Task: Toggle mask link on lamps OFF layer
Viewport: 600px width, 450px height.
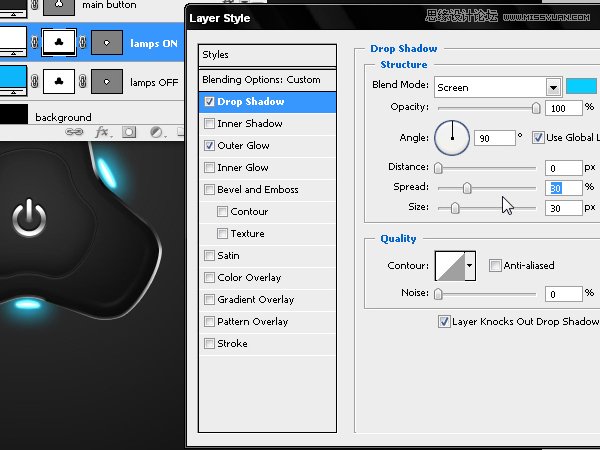Action: tap(34, 81)
